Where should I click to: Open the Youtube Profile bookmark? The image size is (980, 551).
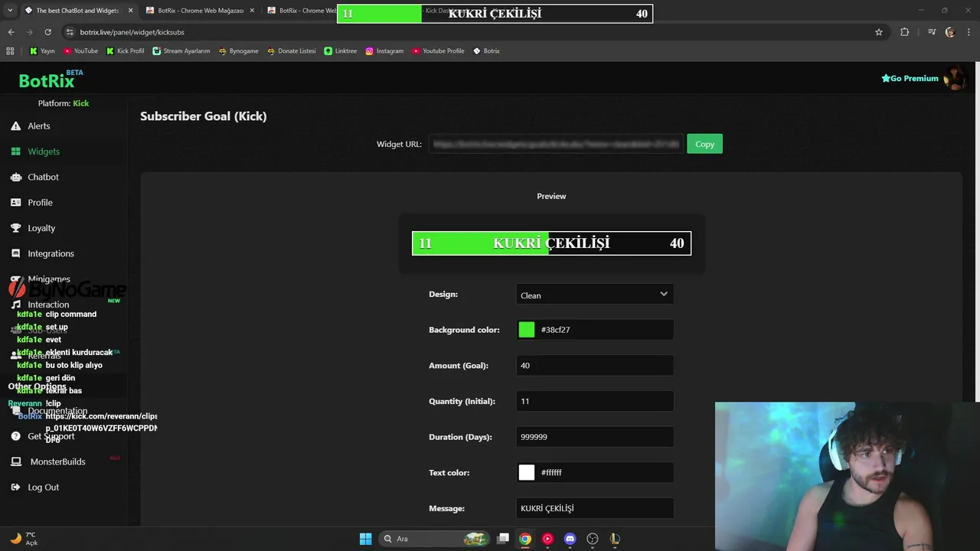tap(438, 51)
